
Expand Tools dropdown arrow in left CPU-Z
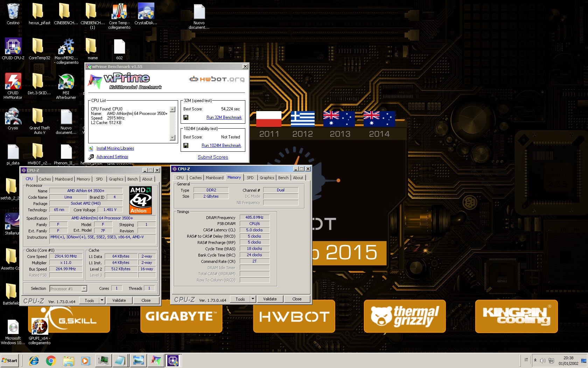tap(102, 300)
